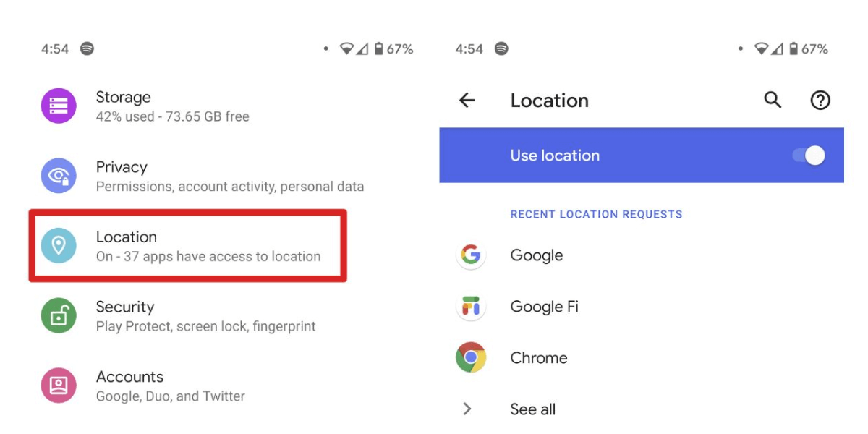Click the Privacy eye icon
The width and height of the screenshot is (868, 434).
(x=59, y=175)
